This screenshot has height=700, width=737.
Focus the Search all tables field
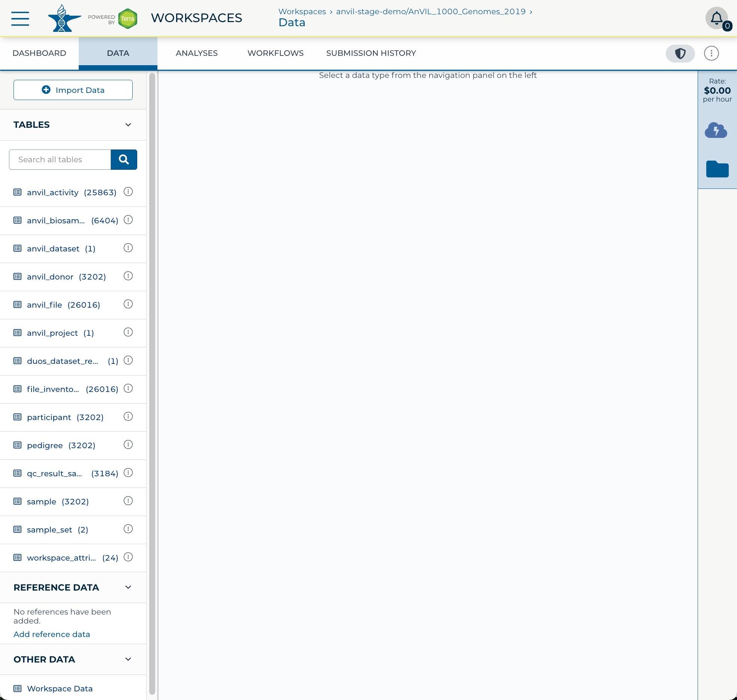60,160
